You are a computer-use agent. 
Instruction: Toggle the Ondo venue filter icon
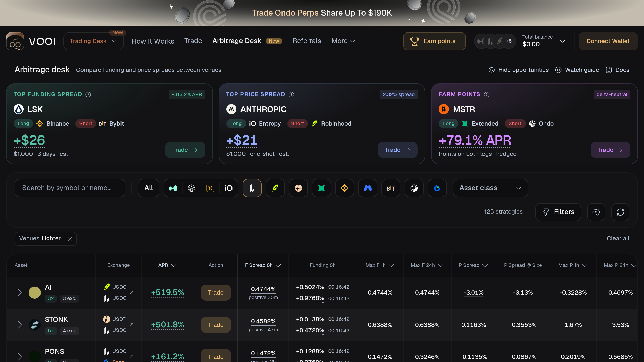coord(414,188)
